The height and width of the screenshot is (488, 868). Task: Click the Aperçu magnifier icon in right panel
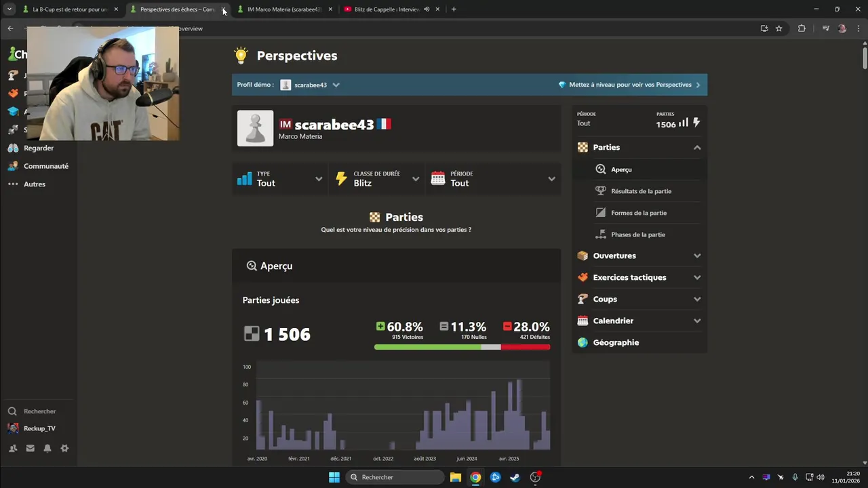point(600,169)
